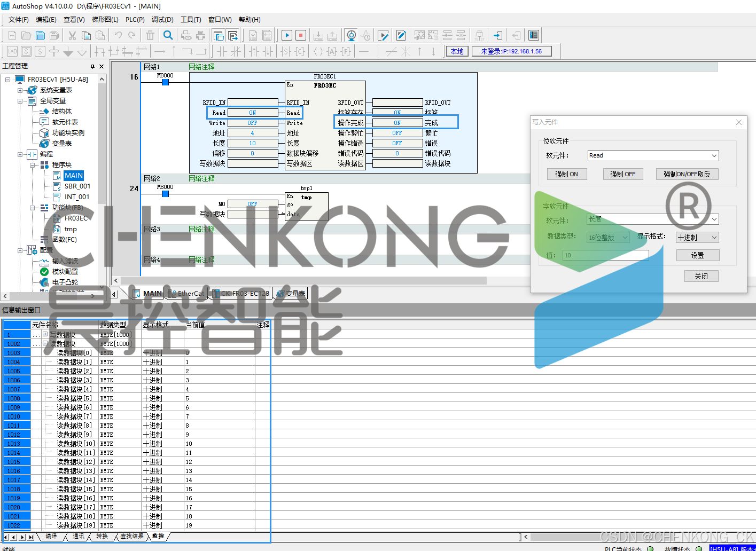Viewport: 756px width, 551px height.
Task: Save the project with the Save icon
Action: (x=40, y=35)
